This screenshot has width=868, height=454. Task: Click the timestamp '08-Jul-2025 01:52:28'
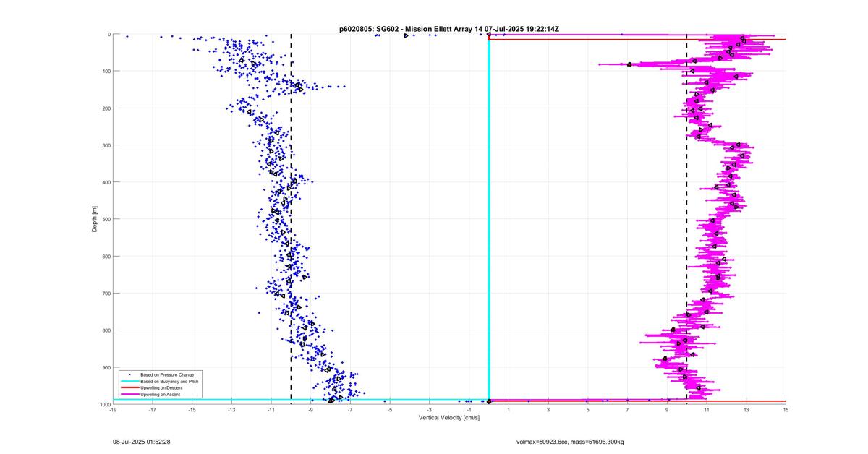click(141, 440)
